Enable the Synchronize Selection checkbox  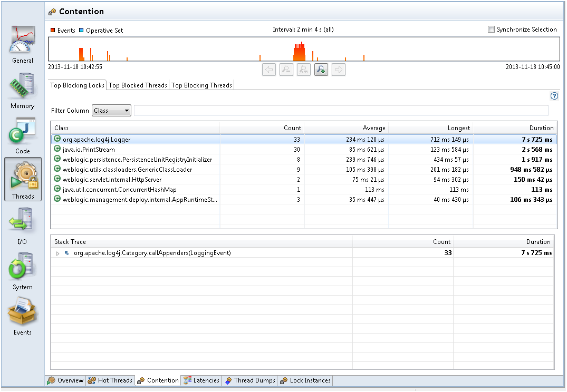pos(492,30)
